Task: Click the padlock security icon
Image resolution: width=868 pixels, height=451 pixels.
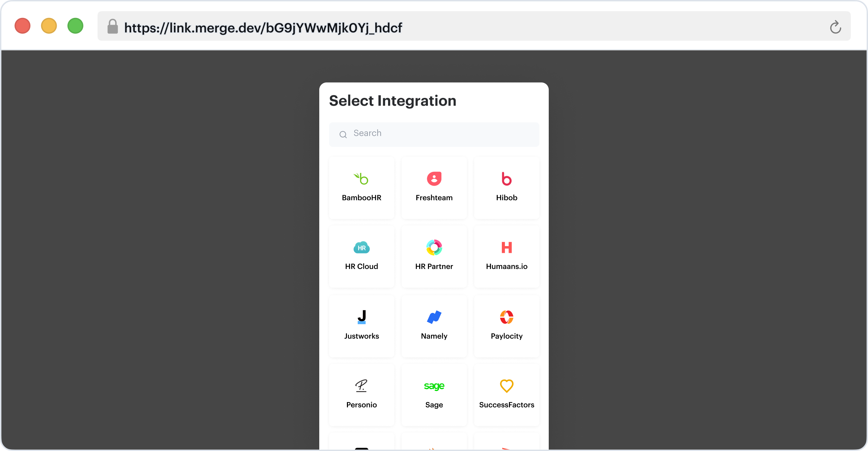Action: click(x=113, y=27)
